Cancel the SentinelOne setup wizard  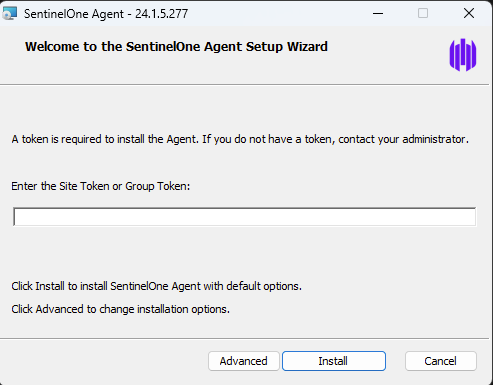pyautogui.click(x=441, y=361)
